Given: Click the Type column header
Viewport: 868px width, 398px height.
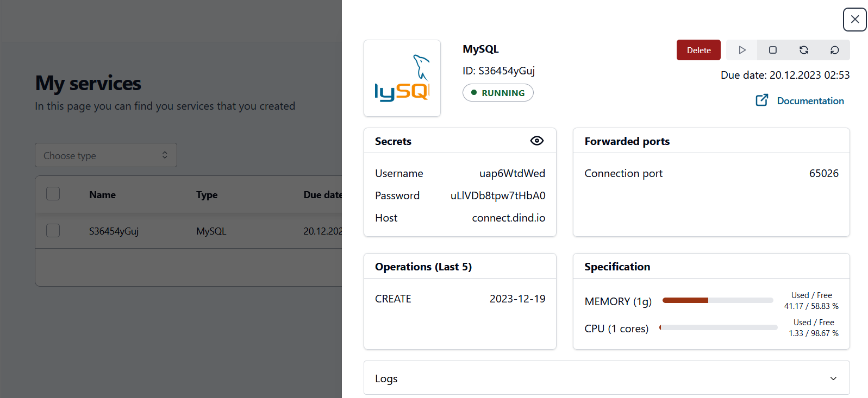Looking at the screenshot, I should click(x=207, y=195).
